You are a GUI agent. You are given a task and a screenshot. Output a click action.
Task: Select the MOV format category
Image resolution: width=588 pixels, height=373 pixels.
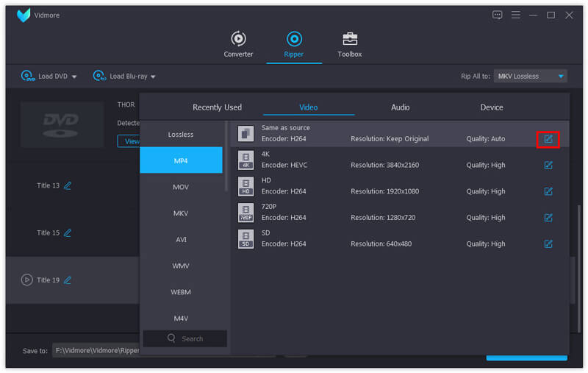pos(181,187)
